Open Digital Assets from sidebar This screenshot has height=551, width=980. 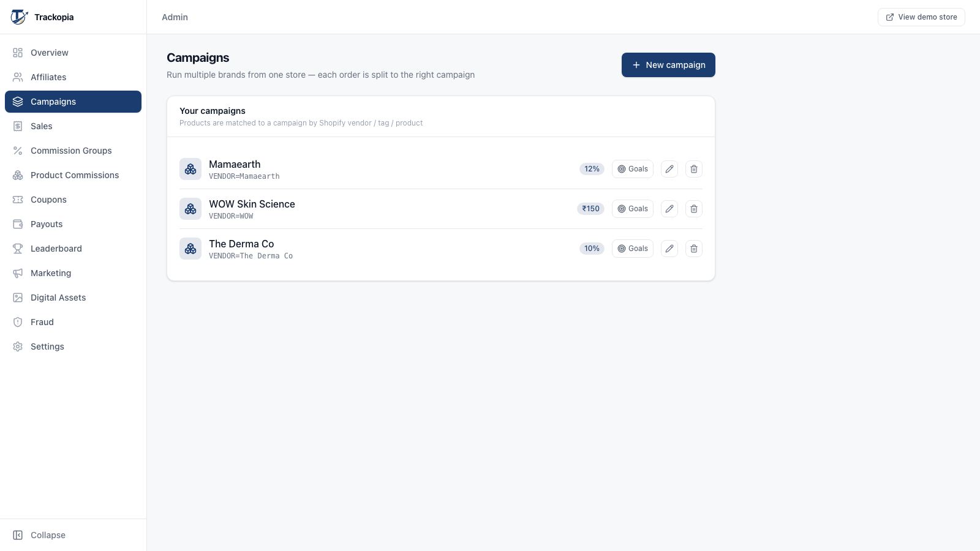[x=73, y=298]
